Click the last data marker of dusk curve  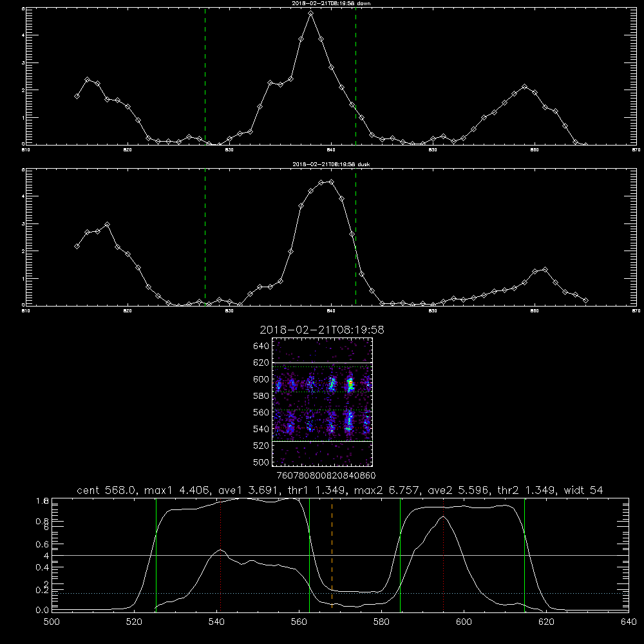pos(585,301)
